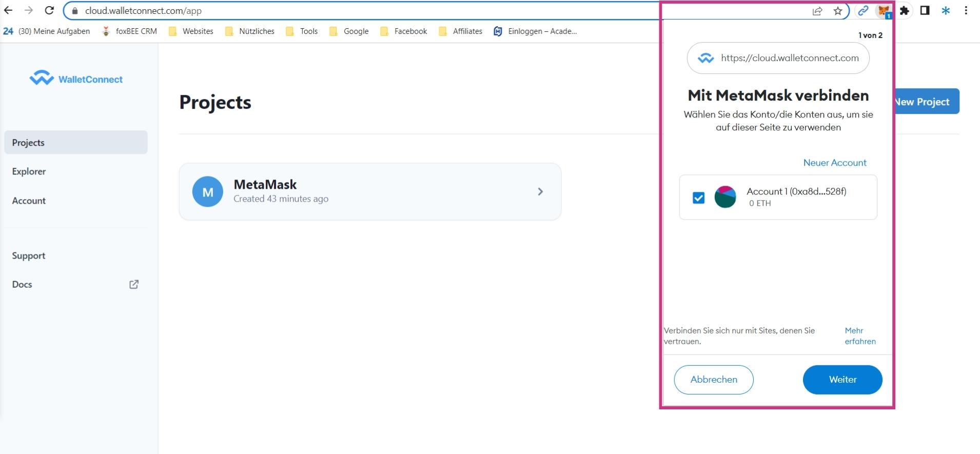The width and height of the screenshot is (980, 454).
Task: Open the Facebook bookmark folder
Action: (x=404, y=31)
